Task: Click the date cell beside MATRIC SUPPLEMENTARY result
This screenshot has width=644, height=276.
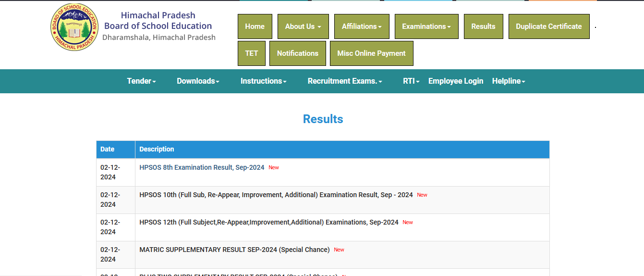Action: pyautogui.click(x=116, y=254)
